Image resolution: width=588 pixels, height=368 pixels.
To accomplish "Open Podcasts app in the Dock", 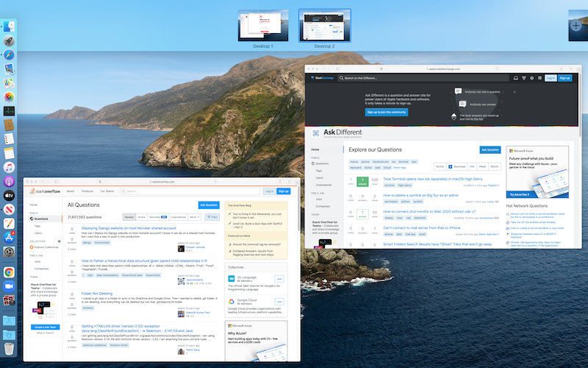I will 9,181.
